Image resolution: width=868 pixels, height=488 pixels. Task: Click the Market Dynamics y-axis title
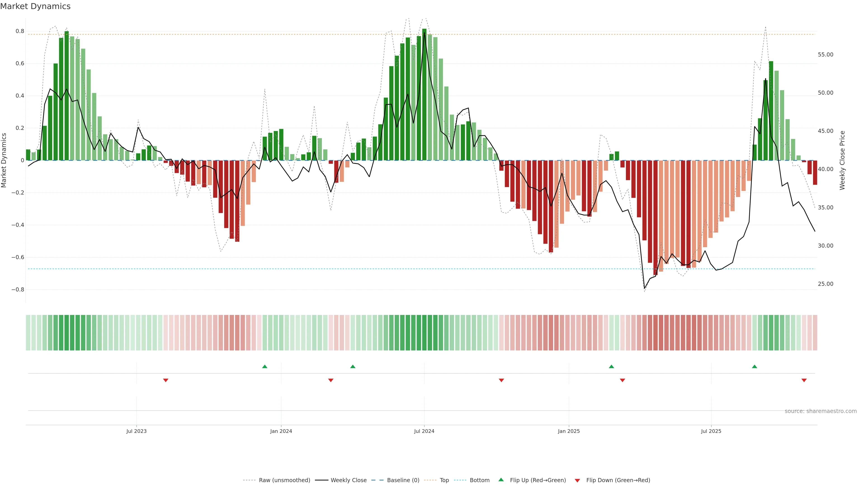[x=4, y=160]
